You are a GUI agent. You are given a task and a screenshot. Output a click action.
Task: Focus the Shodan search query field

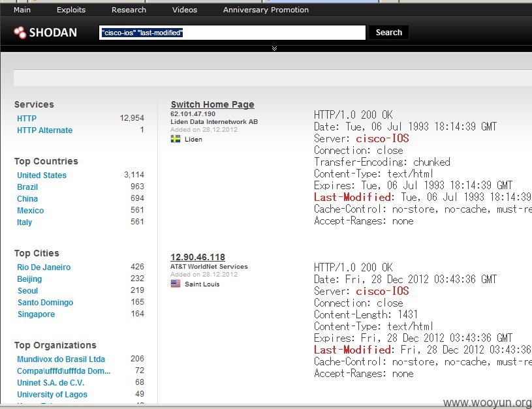[232, 33]
